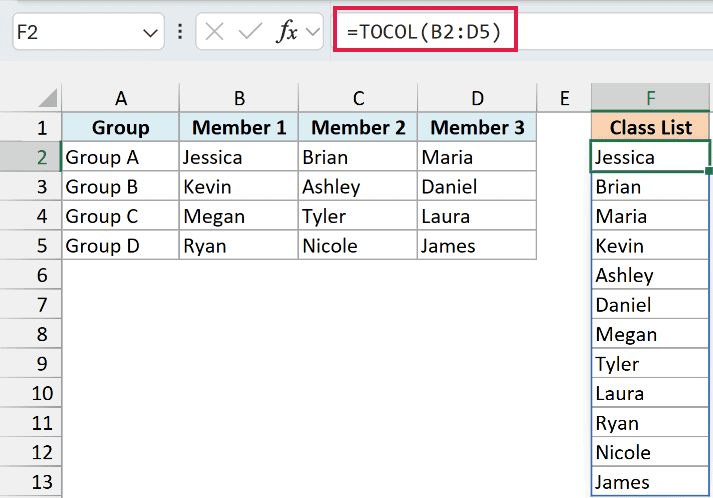Select James in the Class List column
Image resolution: width=713 pixels, height=498 pixels.
(x=650, y=482)
